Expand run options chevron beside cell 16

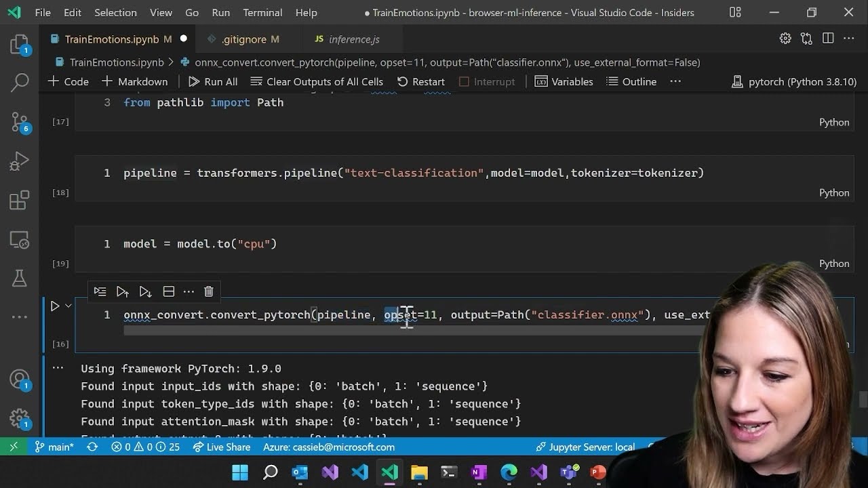click(68, 306)
